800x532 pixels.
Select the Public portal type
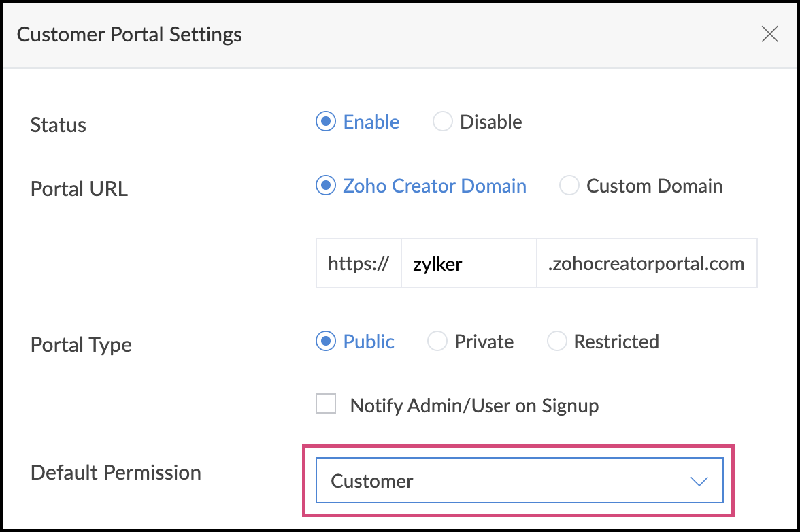[327, 342]
